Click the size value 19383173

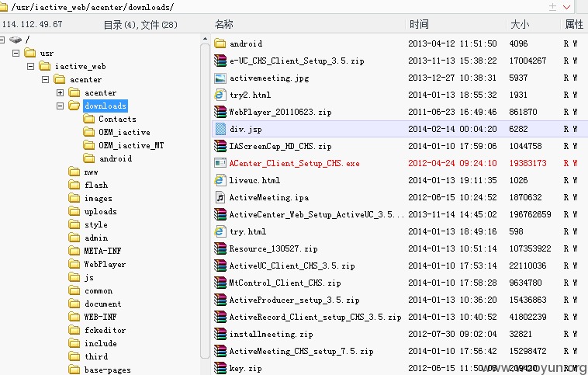pyautogui.click(x=527, y=163)
